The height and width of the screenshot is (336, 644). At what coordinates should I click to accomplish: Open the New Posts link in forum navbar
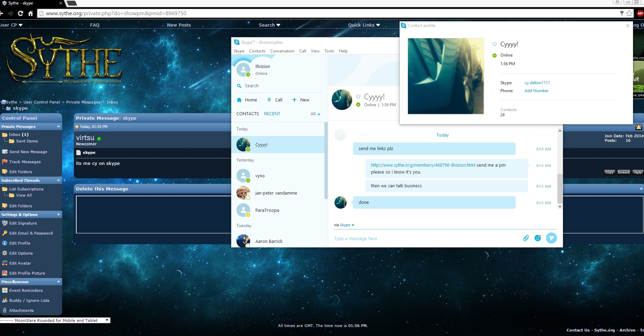179,25
